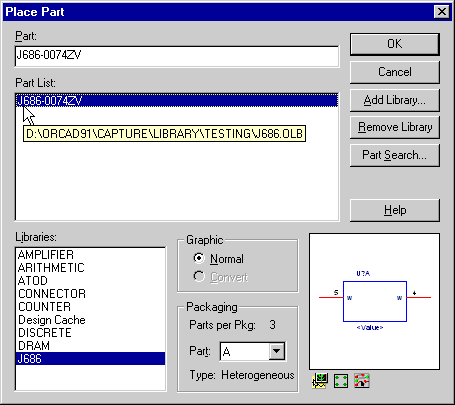Click the Remove Library button
Screen dimensions: 455x405
pos(395,127)
